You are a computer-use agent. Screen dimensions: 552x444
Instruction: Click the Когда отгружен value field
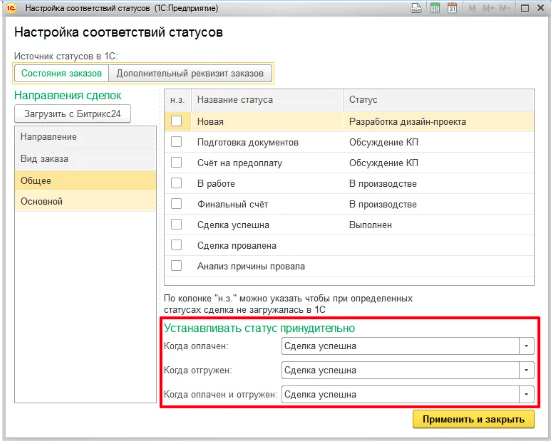click(x=401, y=370)
